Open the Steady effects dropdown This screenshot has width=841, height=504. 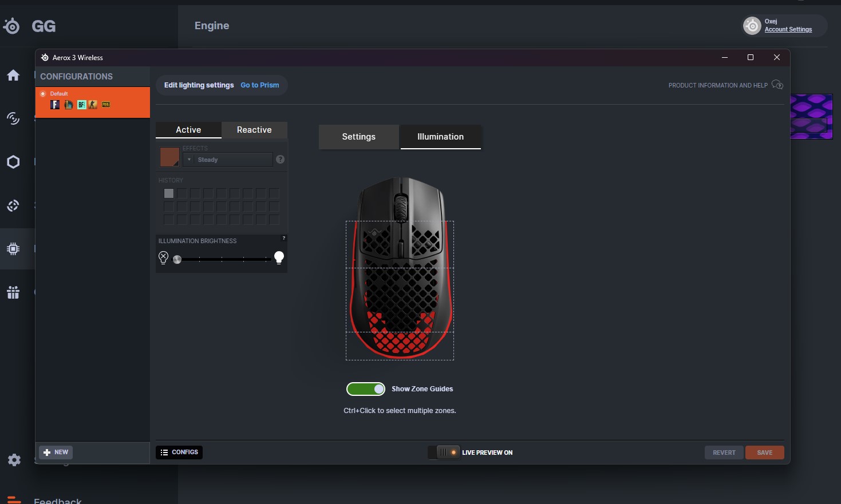228,160
